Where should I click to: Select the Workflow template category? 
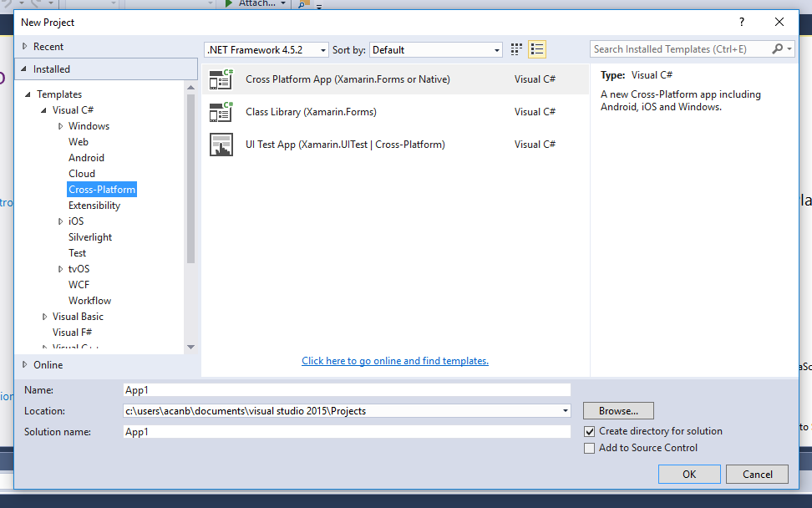click(x=89, y=300)
